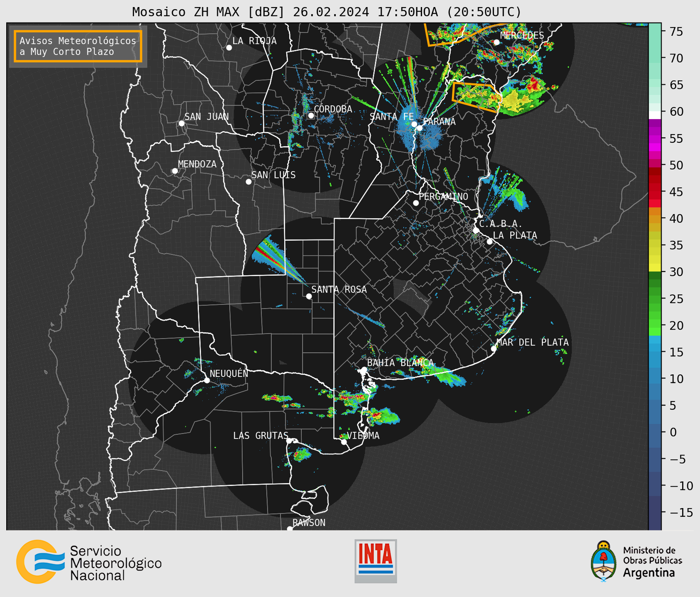
Task: Click the 75 dBZ value on color scale
Action: [x=676, y=32]
